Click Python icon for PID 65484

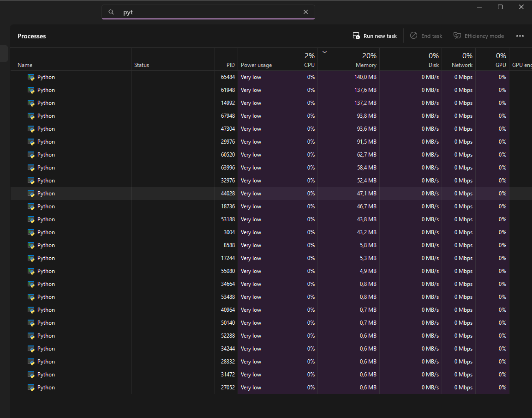[31, 77]
